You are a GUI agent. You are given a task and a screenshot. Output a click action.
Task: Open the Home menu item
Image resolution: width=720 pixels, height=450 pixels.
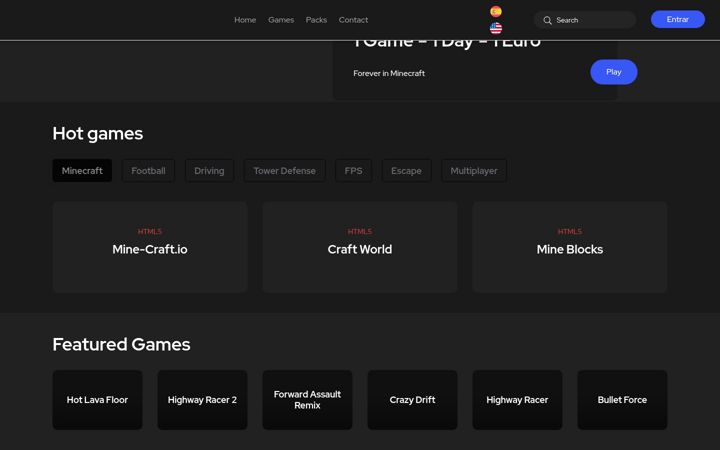[x=245, y=20]
